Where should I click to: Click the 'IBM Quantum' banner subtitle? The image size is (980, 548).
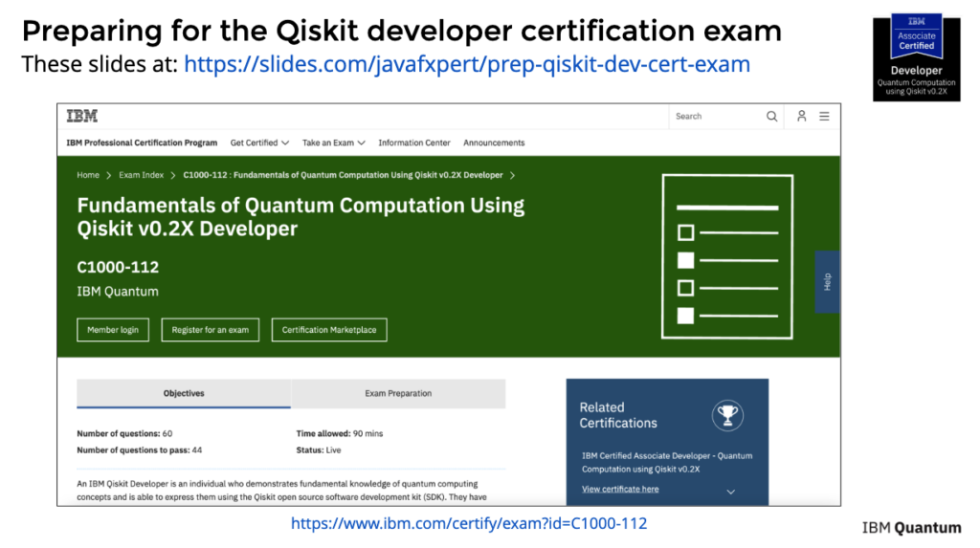(x=118, y=291)
